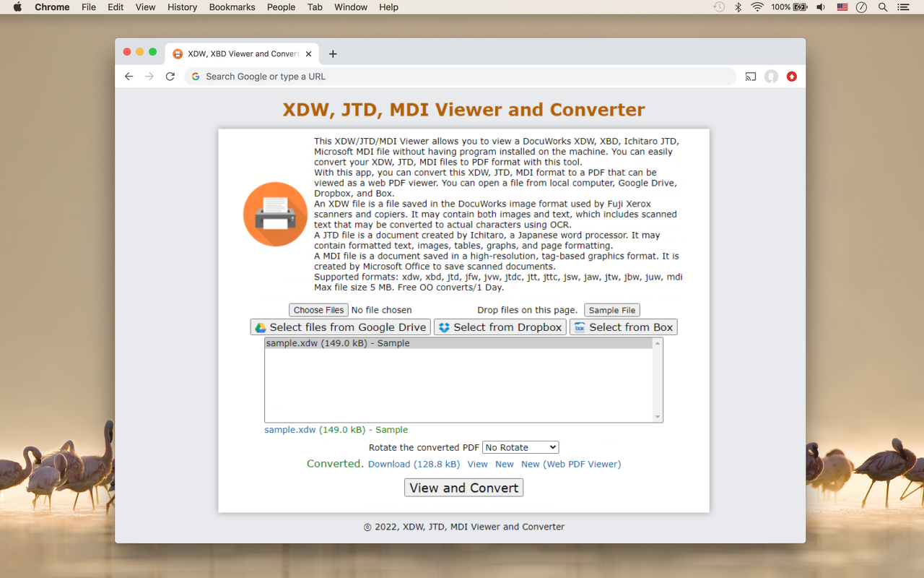Open the History menu

pos(182,7)
